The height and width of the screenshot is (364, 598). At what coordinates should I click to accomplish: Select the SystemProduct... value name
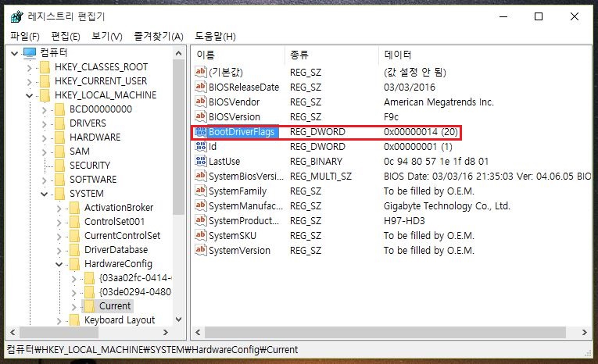[244, 221]
